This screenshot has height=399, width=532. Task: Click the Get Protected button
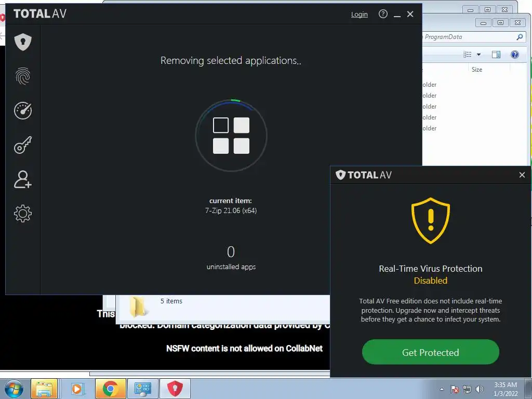[x=431, y=352]
